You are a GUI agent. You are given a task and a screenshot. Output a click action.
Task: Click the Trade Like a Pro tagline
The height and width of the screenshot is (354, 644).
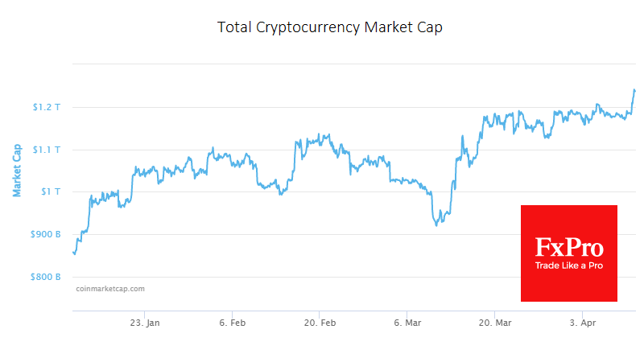coord(569,265)
